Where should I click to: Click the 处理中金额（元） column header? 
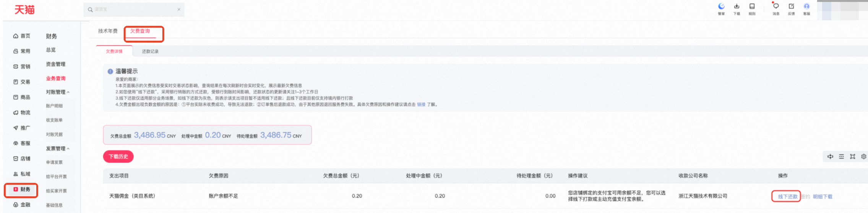pyautogui.click(x=424, y=176)
